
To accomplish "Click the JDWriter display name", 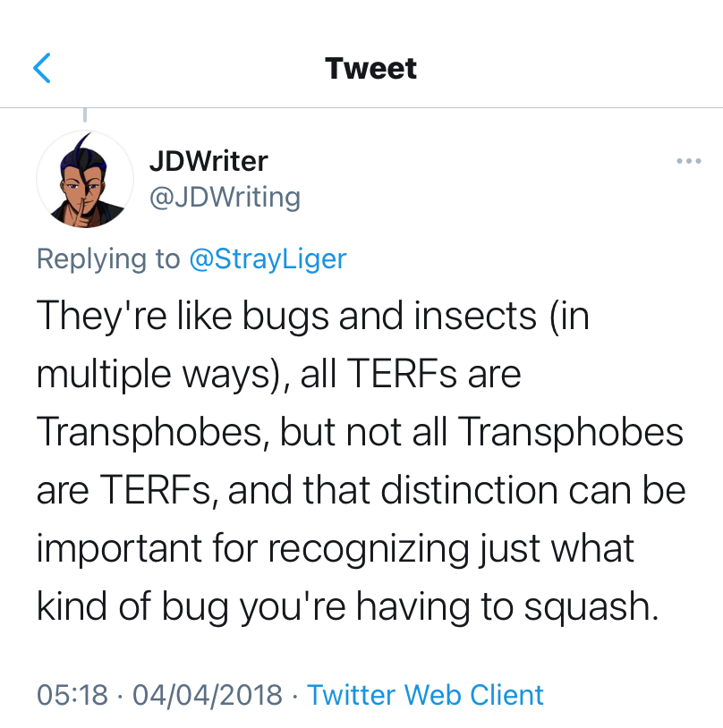I will 208,161.
